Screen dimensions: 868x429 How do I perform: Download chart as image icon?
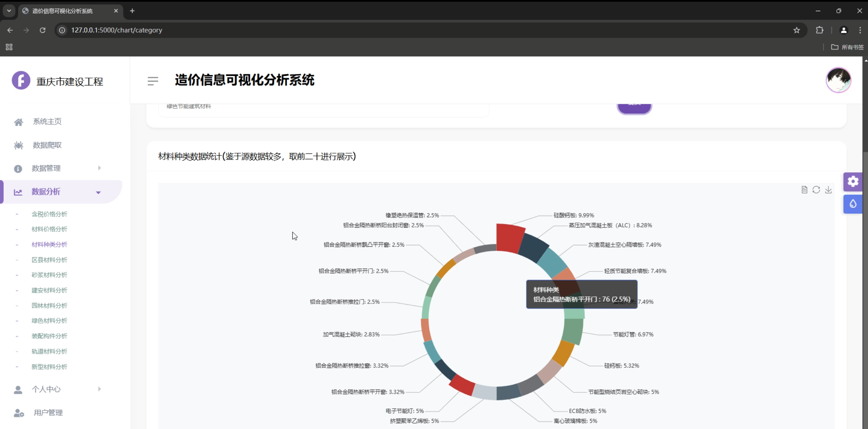828,190
